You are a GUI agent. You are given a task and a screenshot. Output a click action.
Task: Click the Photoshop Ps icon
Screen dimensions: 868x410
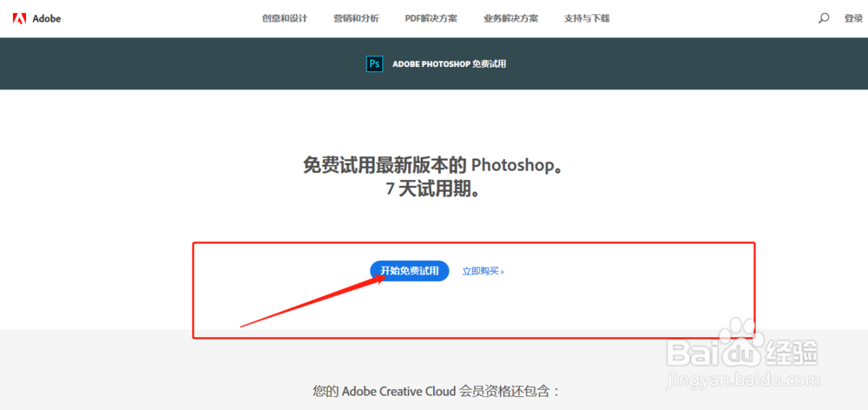[x=375, y=63]
